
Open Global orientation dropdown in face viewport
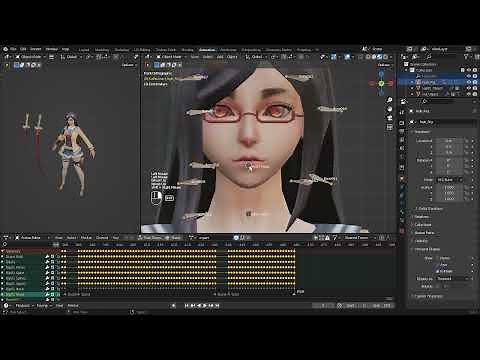(256, 57)
